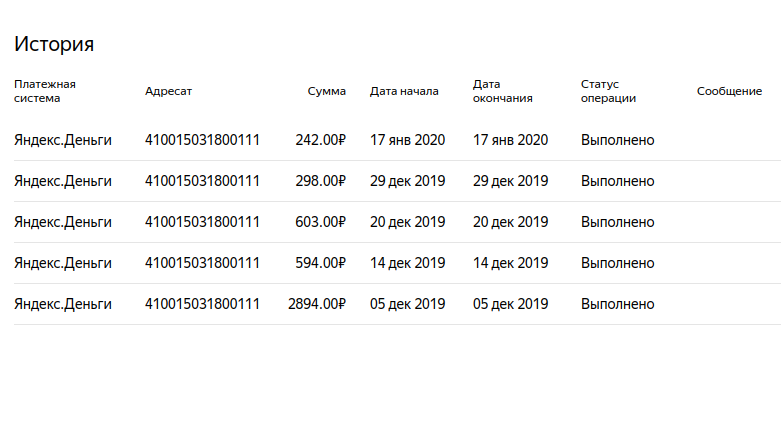
Task: Click the 594.00₽ amount cell
Action: coord(320,263)
